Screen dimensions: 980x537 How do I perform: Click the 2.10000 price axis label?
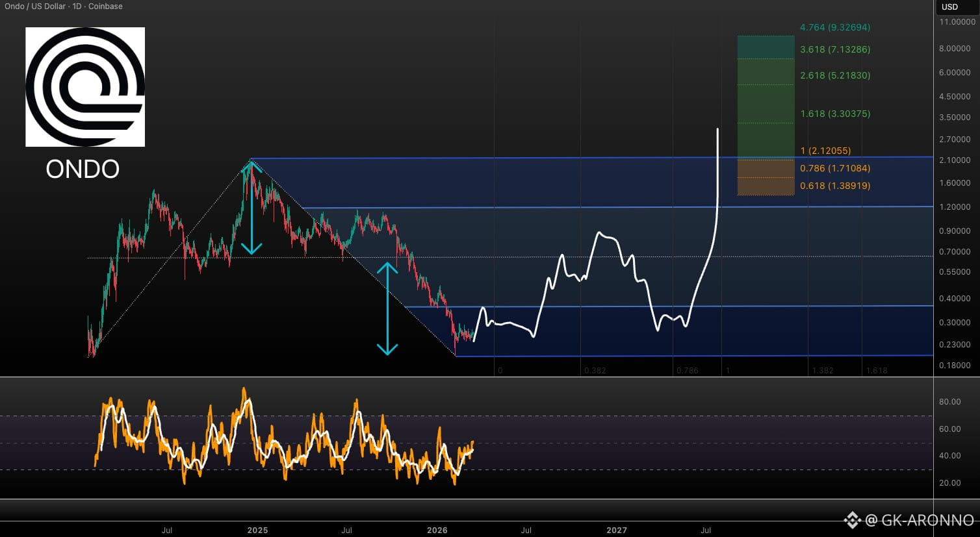pyautogui.click(x=955, y=160)
